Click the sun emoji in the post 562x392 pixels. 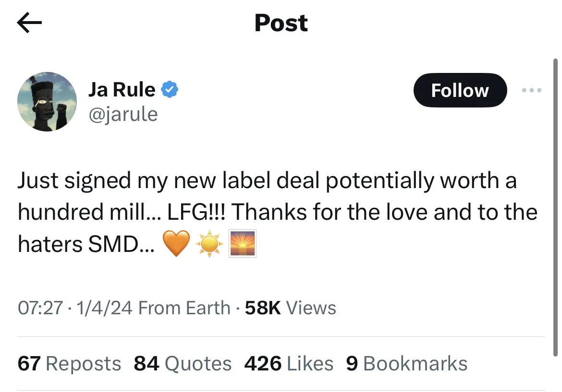click(x=210, y=244)
